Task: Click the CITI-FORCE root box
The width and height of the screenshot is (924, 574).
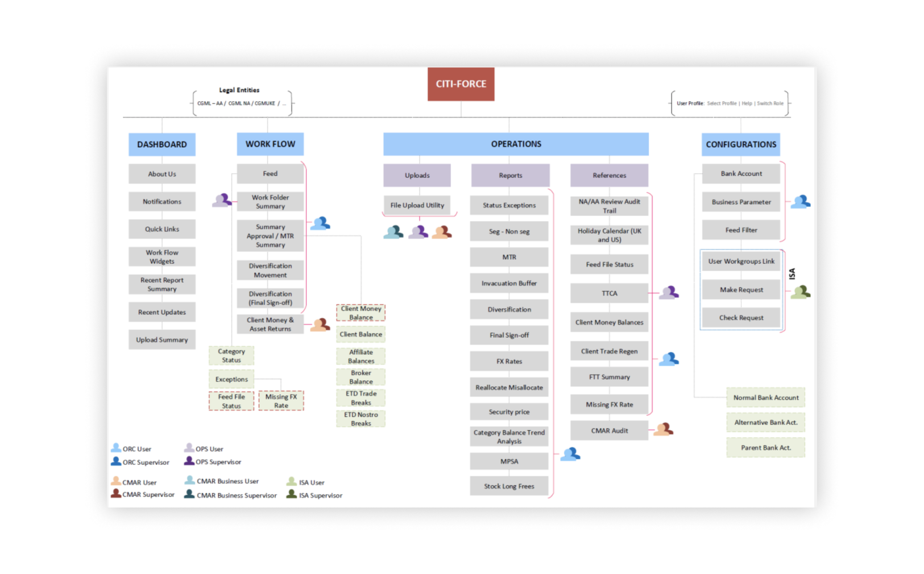Action: pos(461,84)
